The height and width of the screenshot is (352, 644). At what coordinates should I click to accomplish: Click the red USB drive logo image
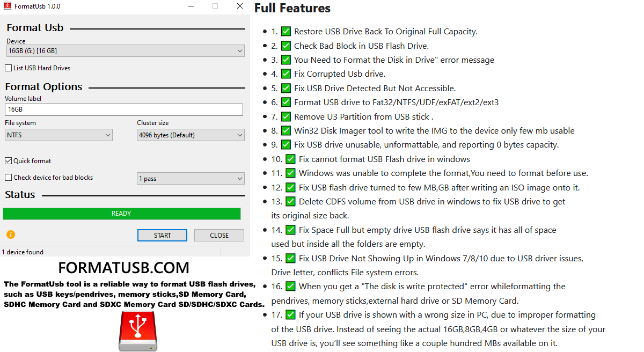coord(137,331)
